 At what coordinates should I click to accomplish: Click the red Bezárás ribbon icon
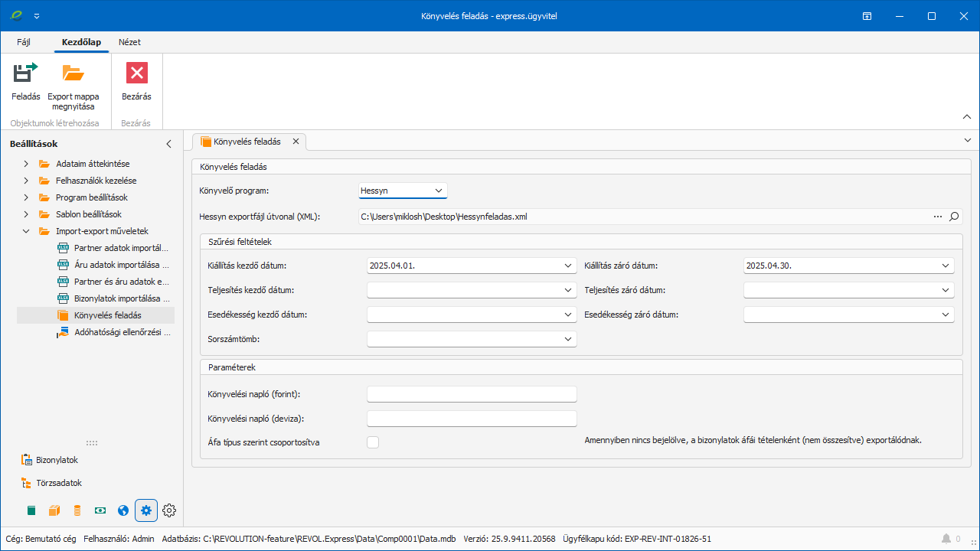coord(136,73)
